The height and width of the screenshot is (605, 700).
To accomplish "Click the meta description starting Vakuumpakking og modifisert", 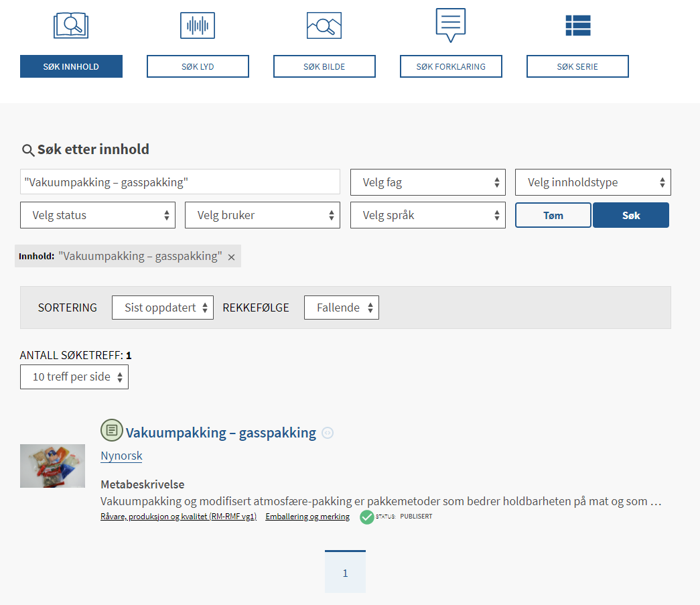I will [380, 501].
